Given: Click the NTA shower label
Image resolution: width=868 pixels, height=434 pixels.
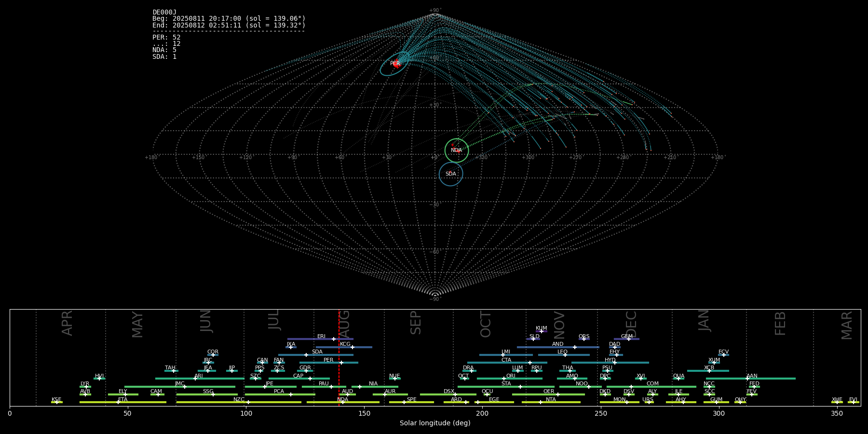Looking at the screenshot, I should (x=551, y=399).
